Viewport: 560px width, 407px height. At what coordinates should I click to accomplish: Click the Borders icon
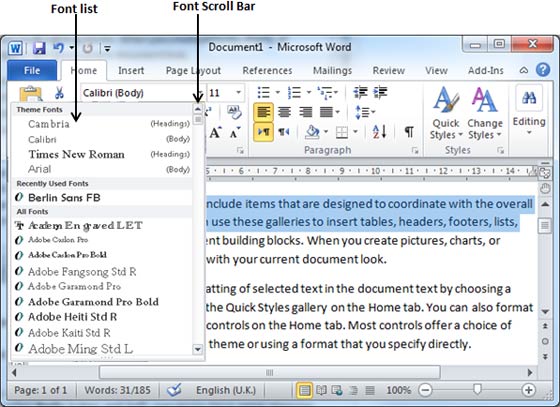(342, 132)
